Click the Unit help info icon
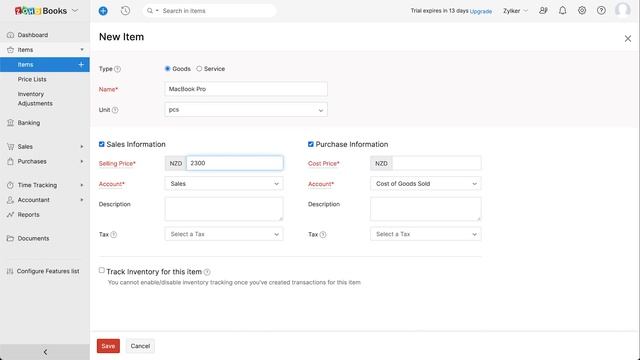 coord(115,110)
